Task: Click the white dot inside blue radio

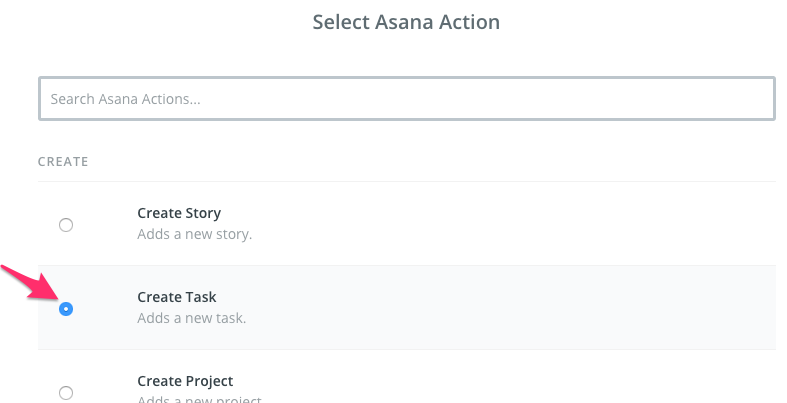Action: 66,309
